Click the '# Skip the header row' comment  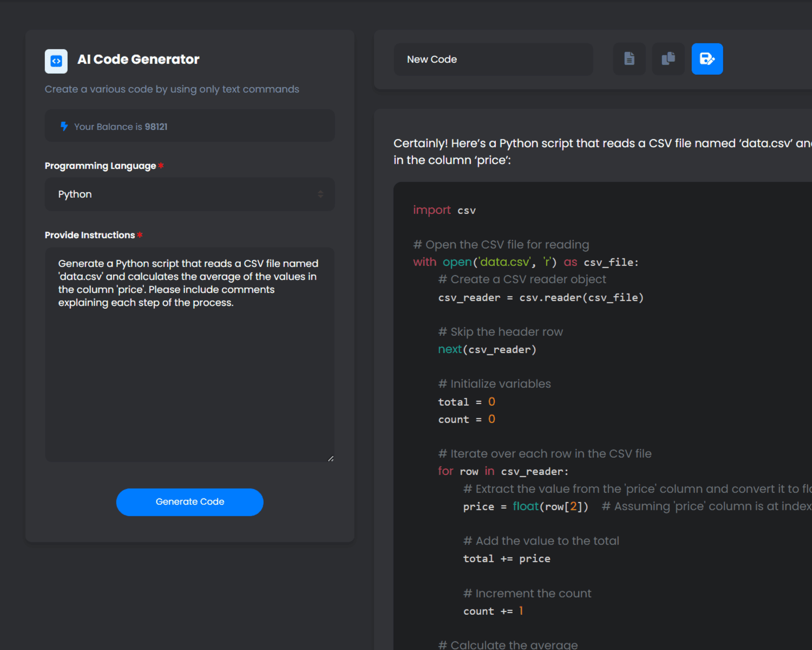tap(501, 332)
